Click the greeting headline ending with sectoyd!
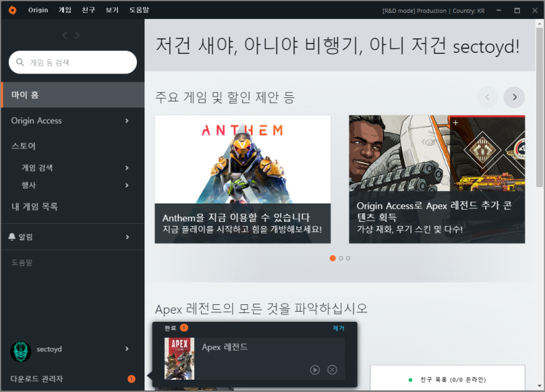This screenshot has height=392, width=545. coord(337,46)
